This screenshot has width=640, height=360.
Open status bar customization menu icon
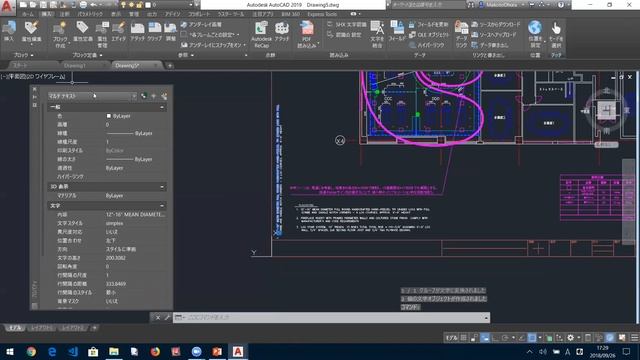tap(634, 338)
